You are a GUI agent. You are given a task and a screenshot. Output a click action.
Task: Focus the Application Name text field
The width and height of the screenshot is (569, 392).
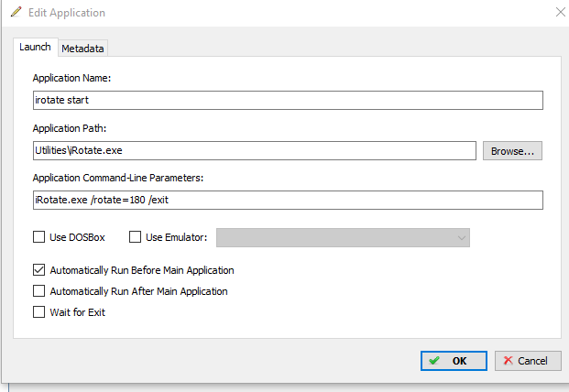coord(288,100)
